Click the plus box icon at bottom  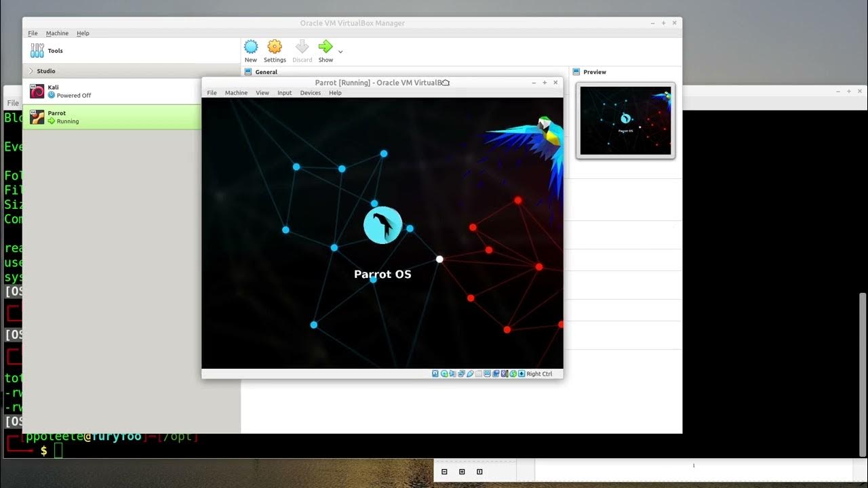click(462, 472)
